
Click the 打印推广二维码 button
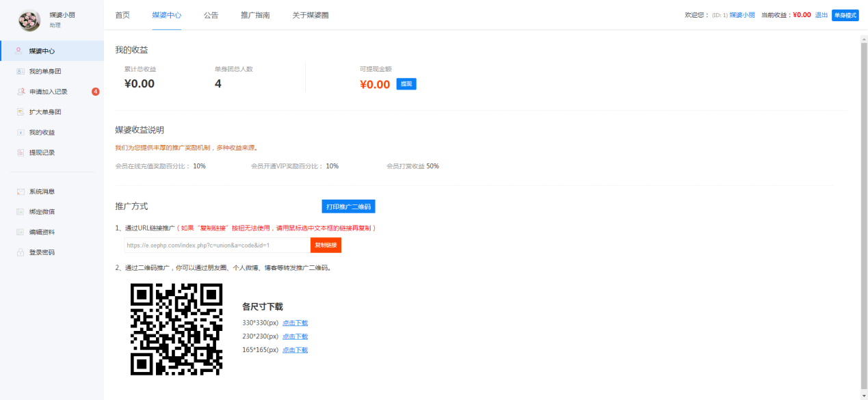[349, 206]
